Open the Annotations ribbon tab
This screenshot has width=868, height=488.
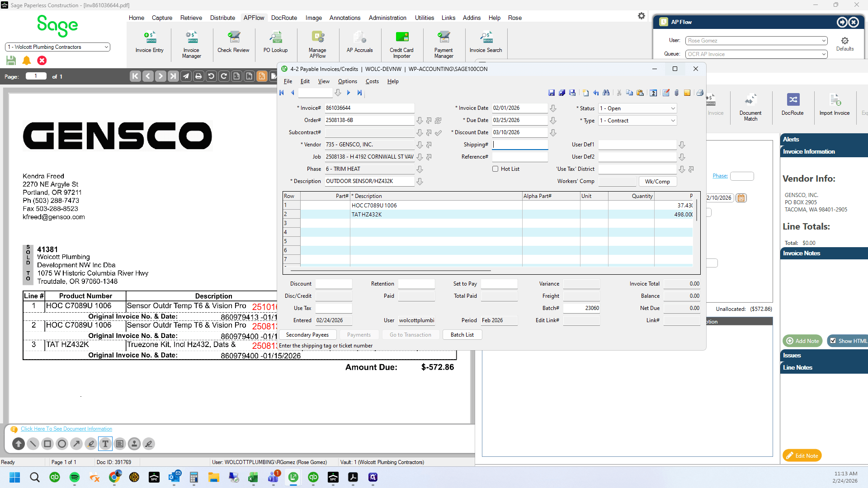point(344,18)
